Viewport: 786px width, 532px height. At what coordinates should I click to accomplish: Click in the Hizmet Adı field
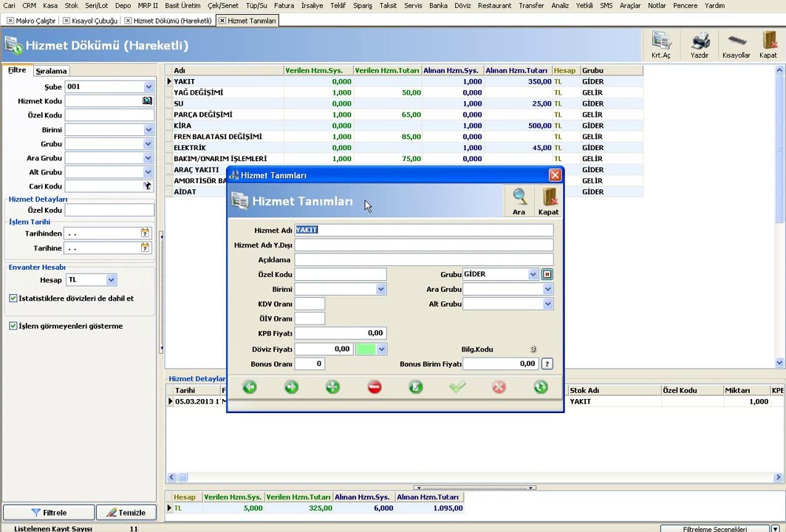[x=424, y=230]
